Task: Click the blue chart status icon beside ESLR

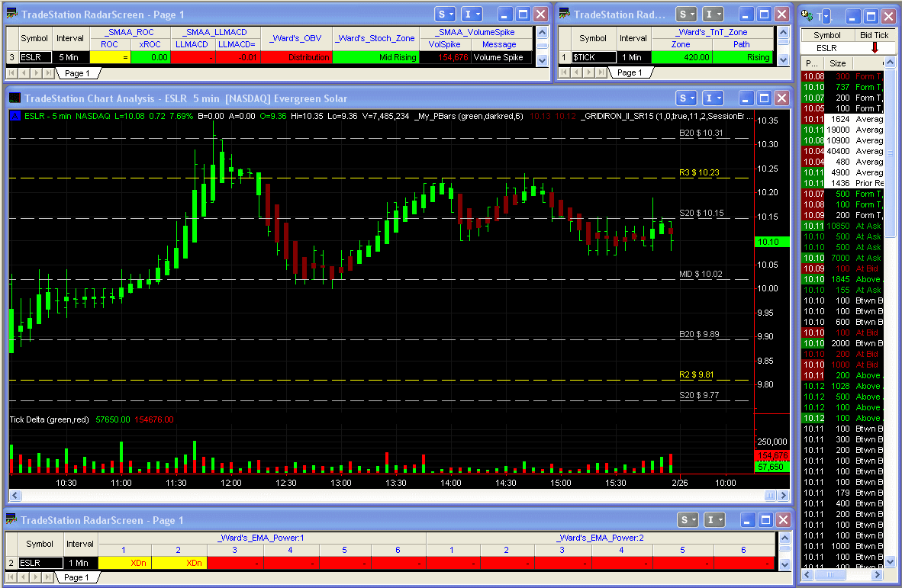Action: coord(15,116)
